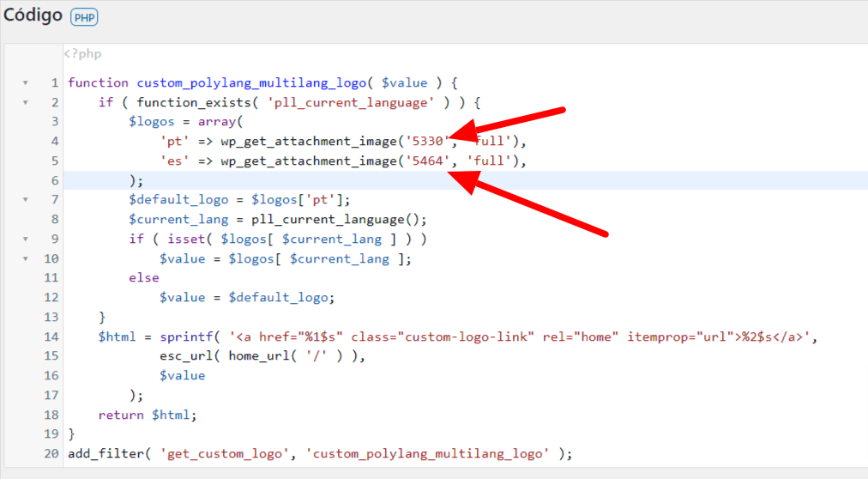Click the PHP language badge
868x479 pixels.
(x=84, y=17)
